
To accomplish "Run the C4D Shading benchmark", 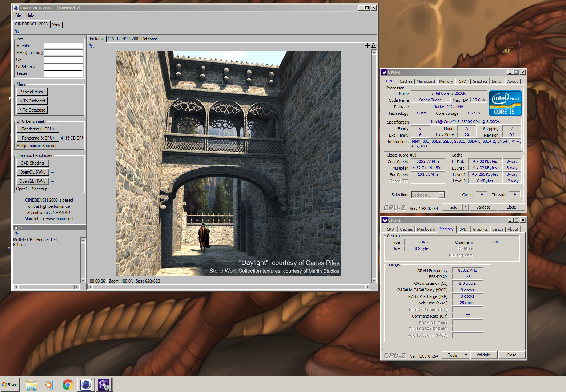I will click(x=32, y=163).
